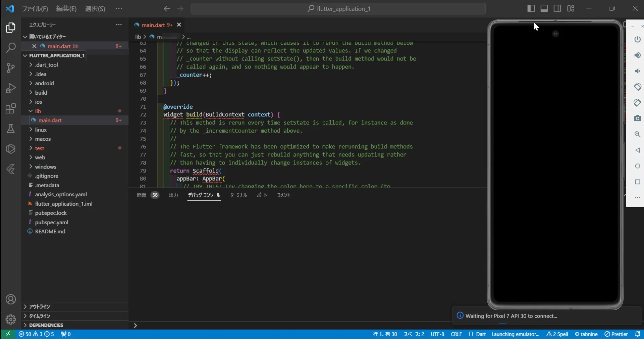Switch to the ポート tab
This screenshot has height=339, width=644.
262,195
